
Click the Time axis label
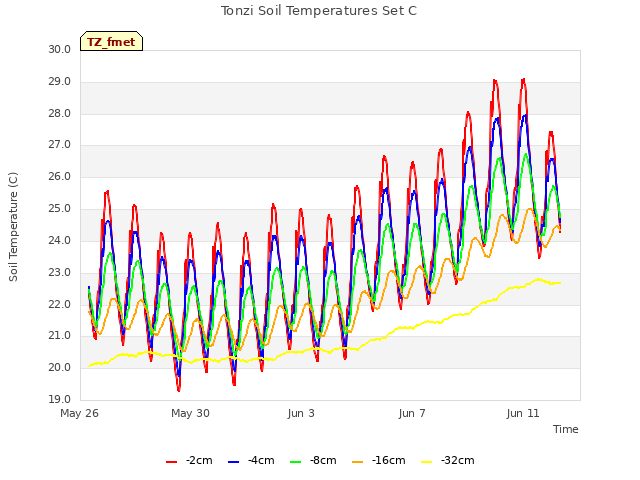(x=566, y=429)
